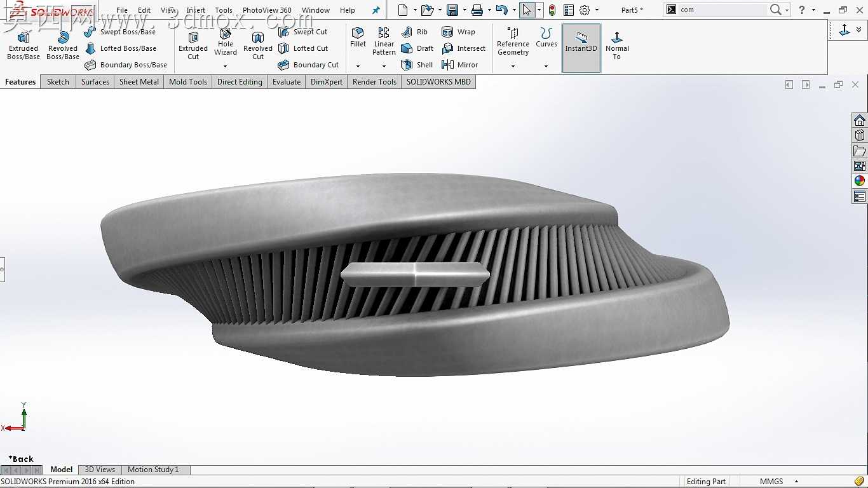Select the Linear Pattern tool
This screenshot has height=488, width=868.
[384, 41]
